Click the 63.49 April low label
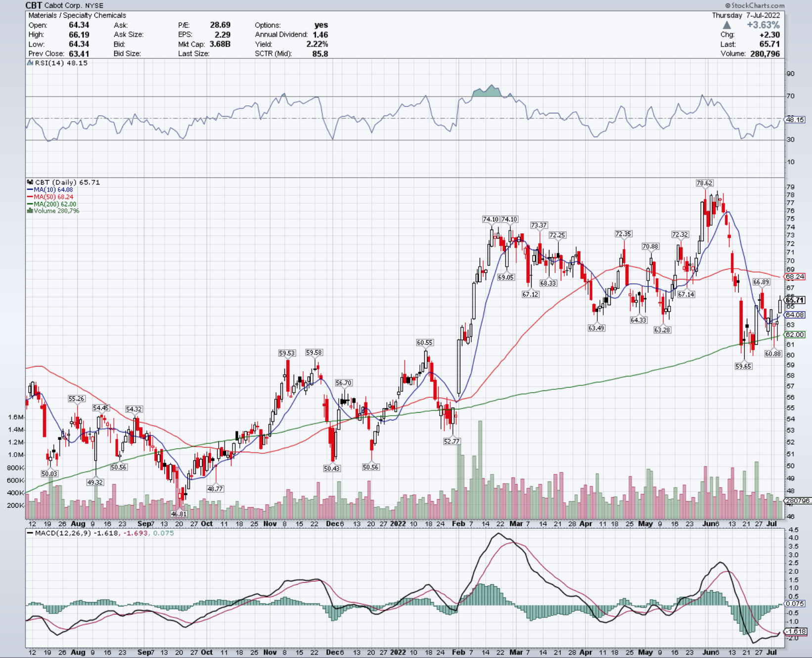The image size is (812, 658). coord(596,328)
